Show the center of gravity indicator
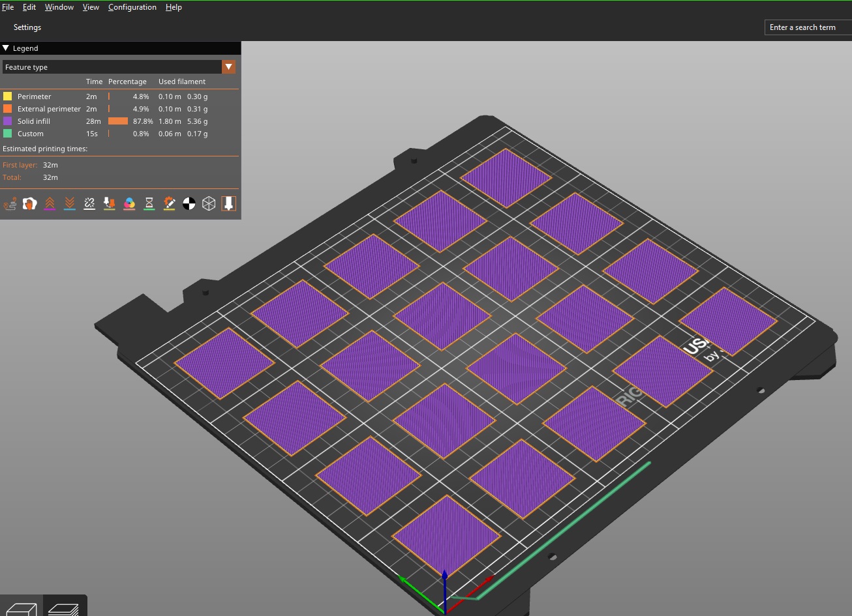 click(x=189, y=203)
